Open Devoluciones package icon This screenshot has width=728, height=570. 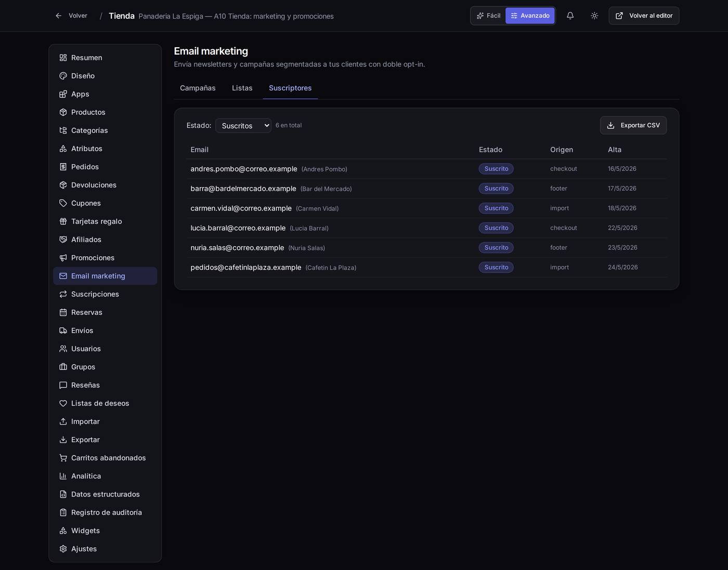63,185
